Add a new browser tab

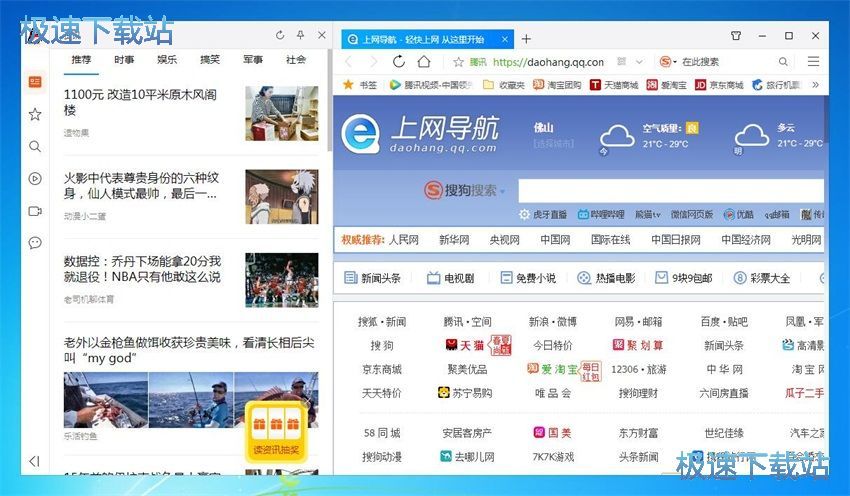click(x=526, y=39)
